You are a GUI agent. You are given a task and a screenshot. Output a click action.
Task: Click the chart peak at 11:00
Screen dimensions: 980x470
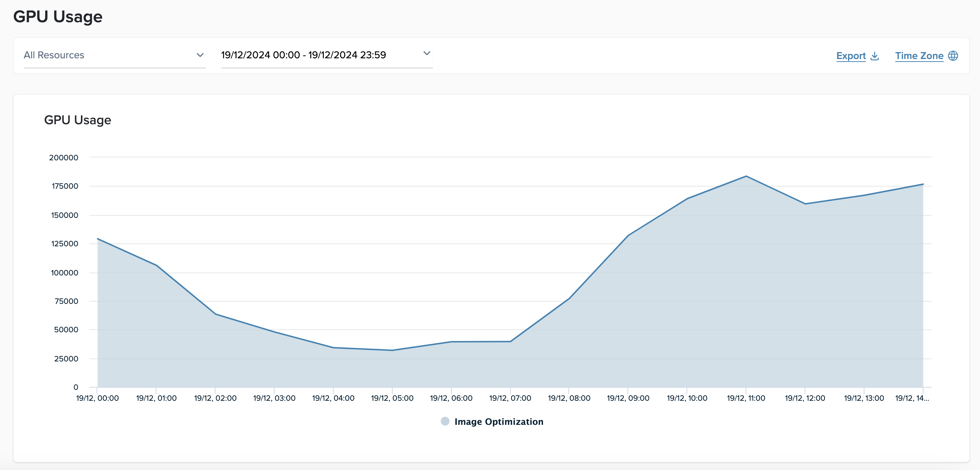(x=746, y=176)
